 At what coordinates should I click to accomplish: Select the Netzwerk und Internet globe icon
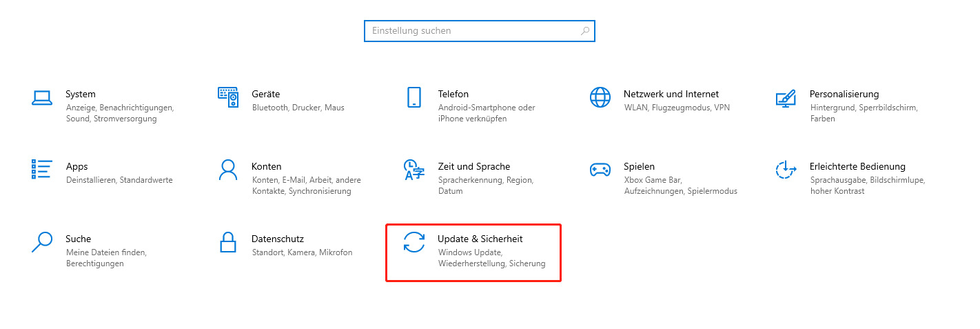point(600,97)
